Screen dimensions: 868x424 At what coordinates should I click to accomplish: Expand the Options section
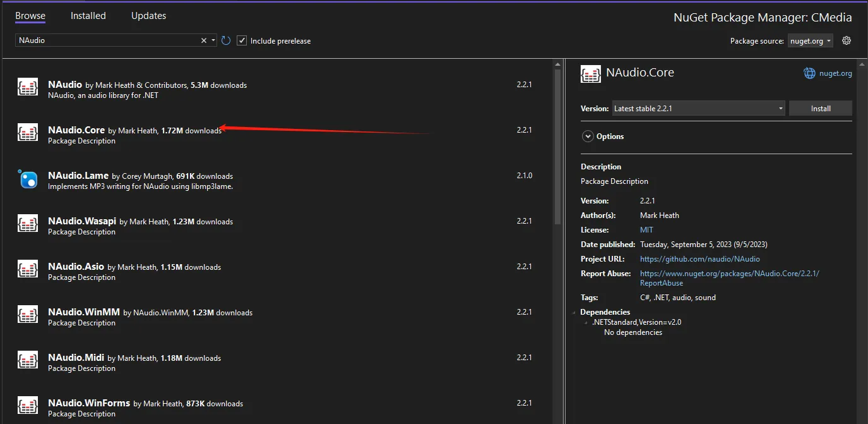click(588, 136)
